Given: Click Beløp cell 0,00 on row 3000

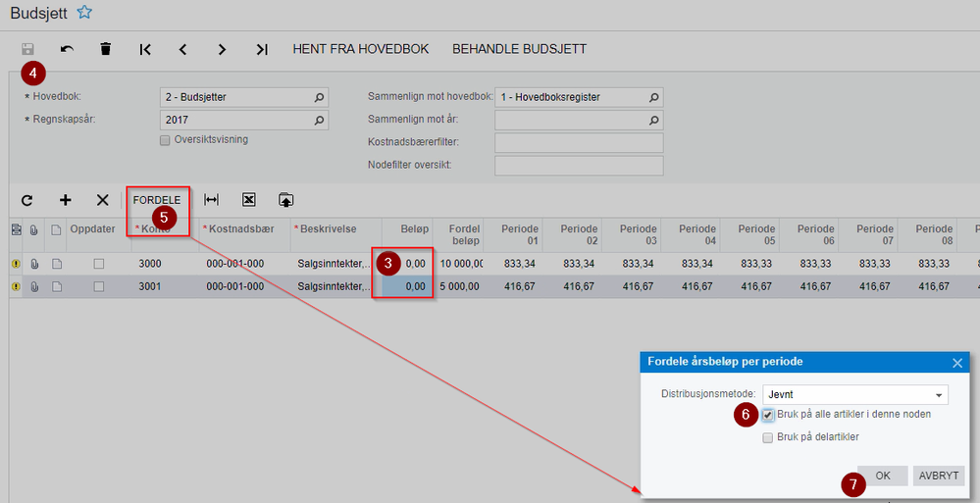Looking at the screenshot, I should coord(407,265).
